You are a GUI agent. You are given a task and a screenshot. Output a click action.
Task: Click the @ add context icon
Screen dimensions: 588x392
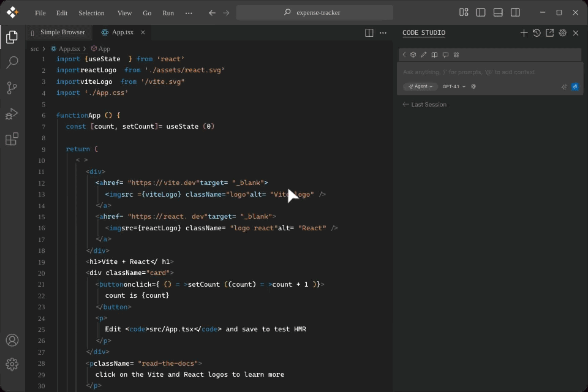[473, 87]
